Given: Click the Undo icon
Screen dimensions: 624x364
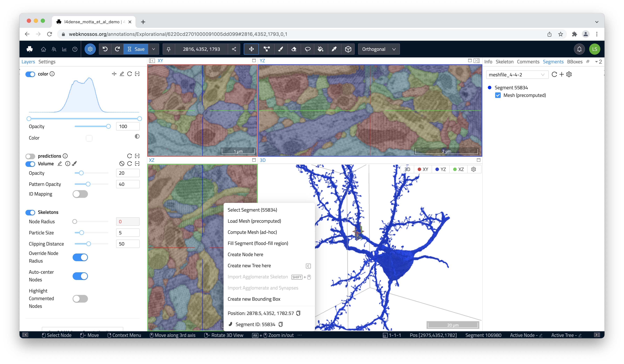Looking at the screenshot, I should (x=105, y=49).
